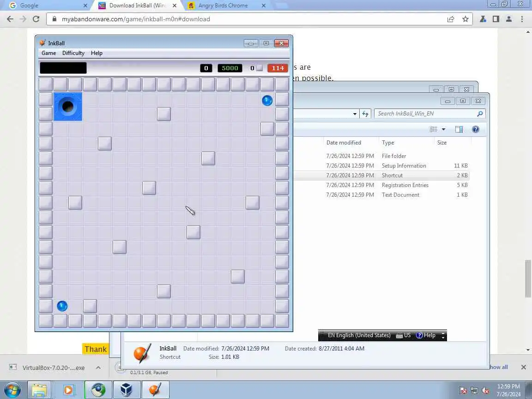Click the US keyboard layout button

coord(404,335)
